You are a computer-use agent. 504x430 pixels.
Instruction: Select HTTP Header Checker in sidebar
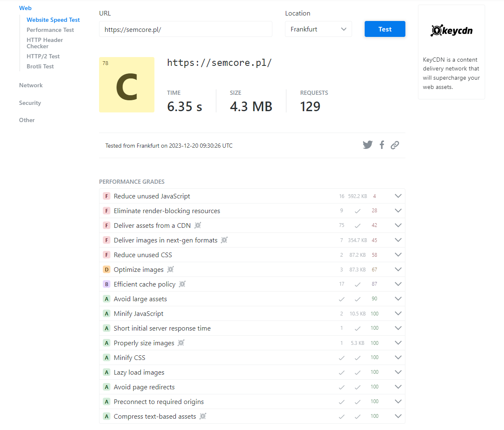45,43
